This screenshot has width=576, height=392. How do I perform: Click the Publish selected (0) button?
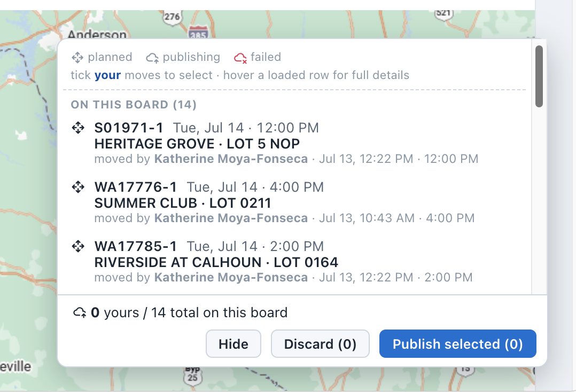(x=458, y=344)
